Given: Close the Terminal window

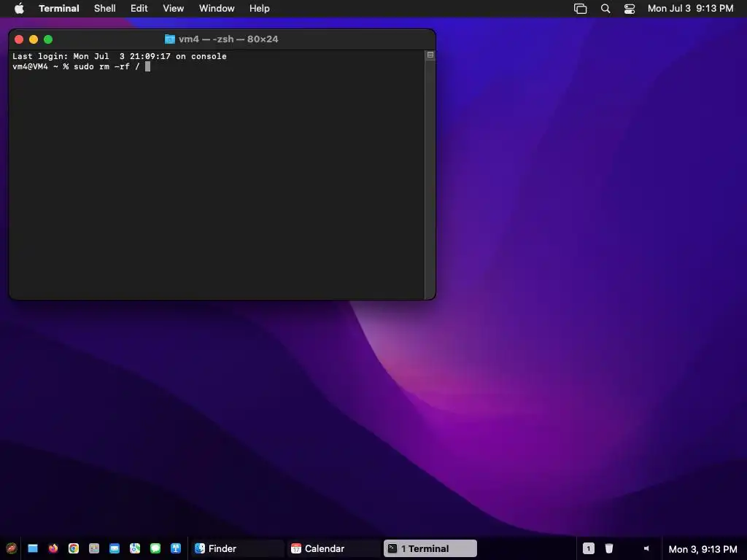Looking at the screenshot, I should pyautogui.click(x=19, y=39).
